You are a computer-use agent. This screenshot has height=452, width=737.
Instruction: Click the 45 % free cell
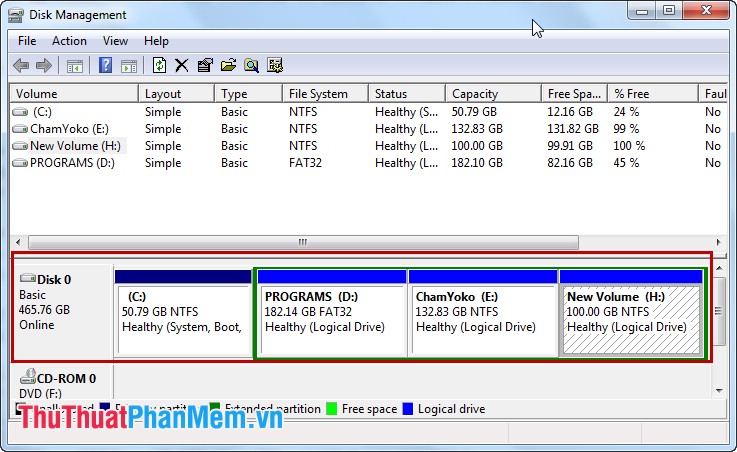coord(626,163)
